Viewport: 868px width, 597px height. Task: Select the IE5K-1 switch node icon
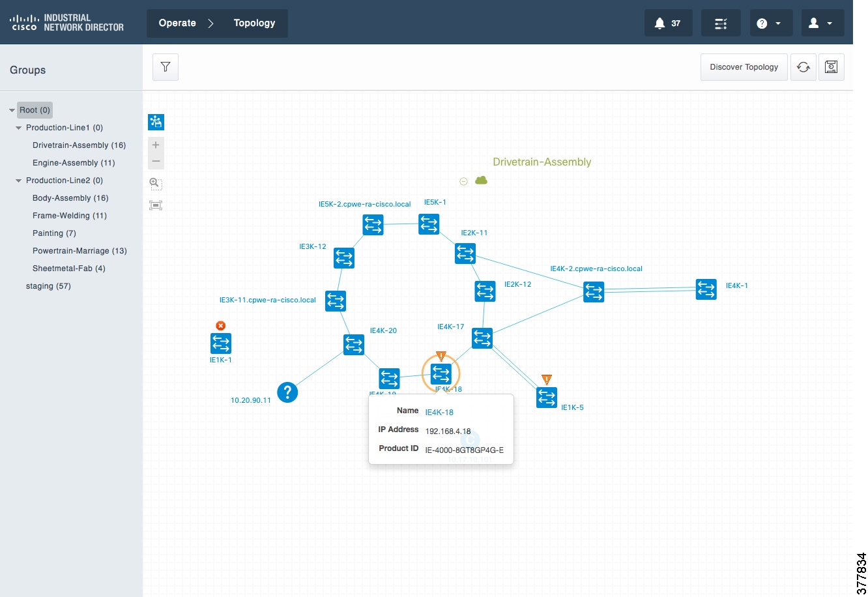429,224
